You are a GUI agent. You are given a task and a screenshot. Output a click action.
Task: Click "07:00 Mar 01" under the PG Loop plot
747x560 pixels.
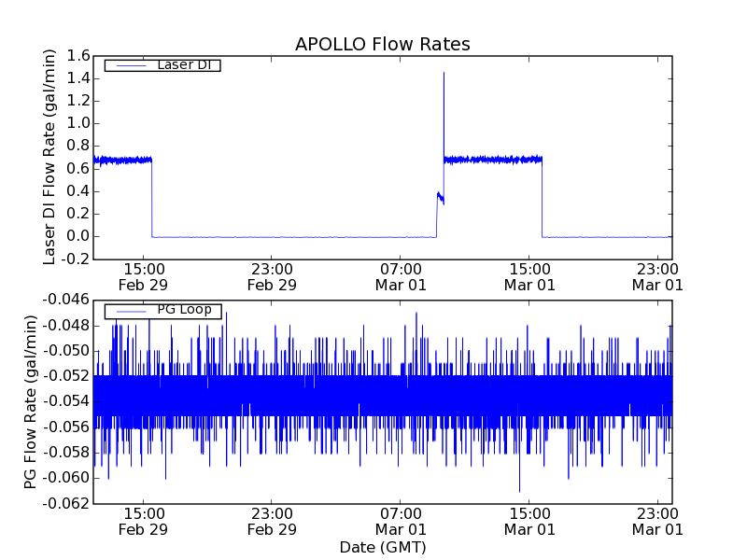[401, 522]
